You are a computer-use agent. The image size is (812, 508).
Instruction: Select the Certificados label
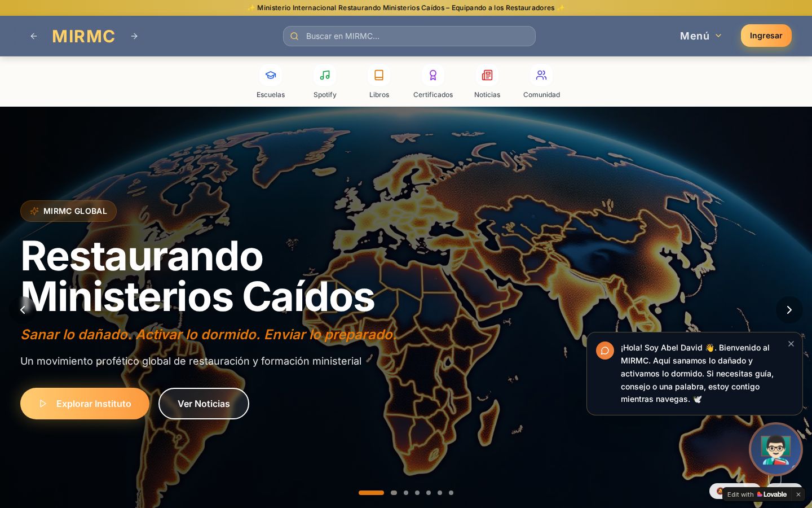[433, 95]
